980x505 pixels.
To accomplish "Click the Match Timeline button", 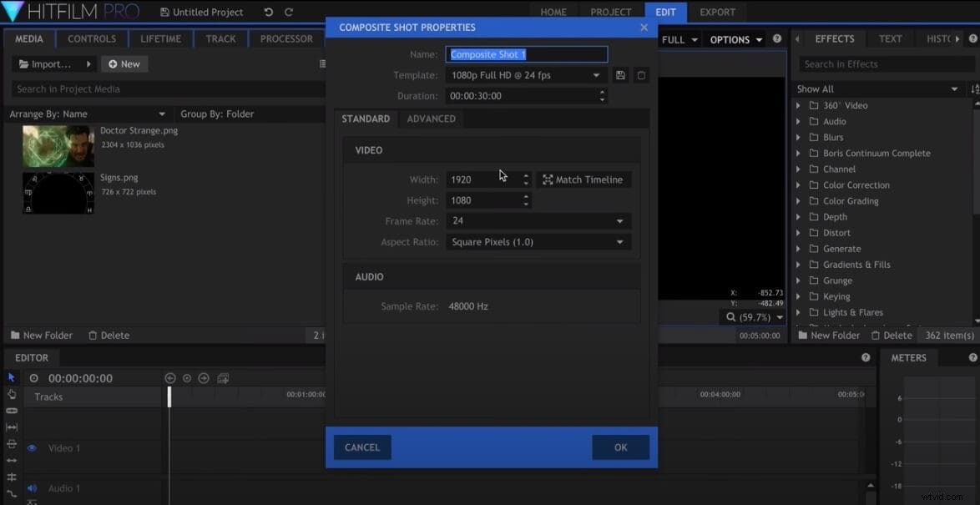I will 584,179.
